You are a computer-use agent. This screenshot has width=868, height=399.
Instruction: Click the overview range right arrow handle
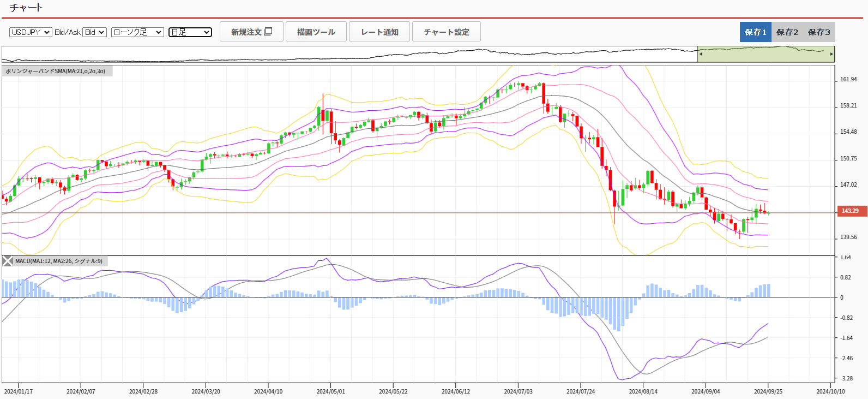tap(831, 54)
